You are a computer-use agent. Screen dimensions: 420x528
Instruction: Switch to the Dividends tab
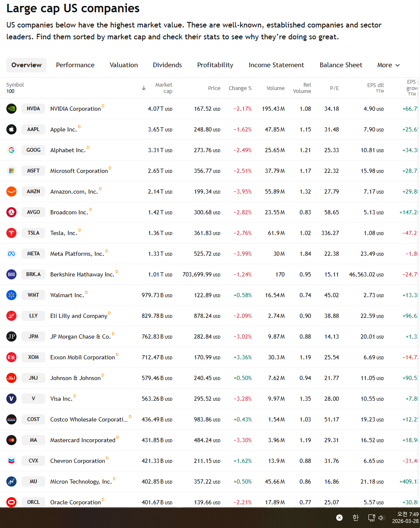tap(167, 65)
